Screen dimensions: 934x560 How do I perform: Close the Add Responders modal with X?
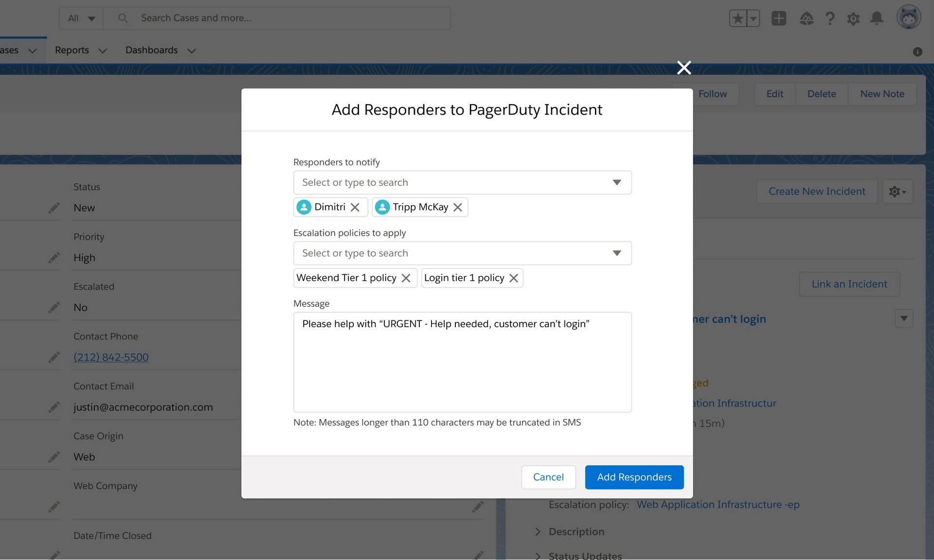click(x=684, y=68)
